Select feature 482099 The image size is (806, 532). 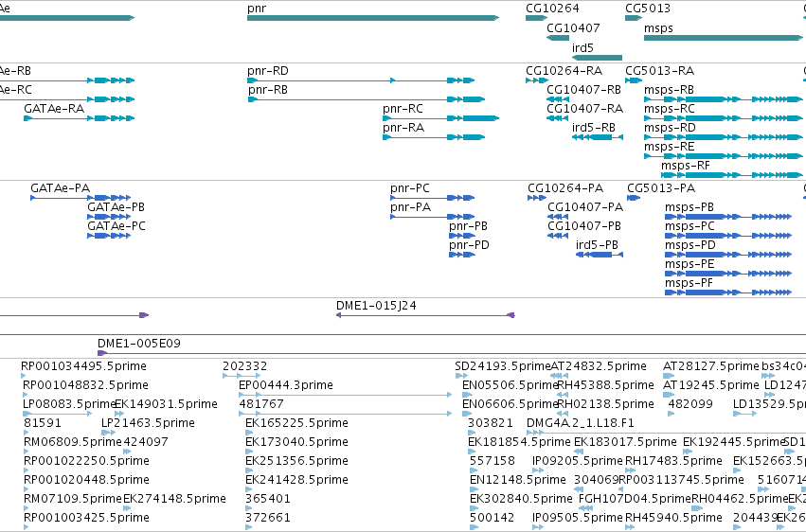click(x=672, y=414)
